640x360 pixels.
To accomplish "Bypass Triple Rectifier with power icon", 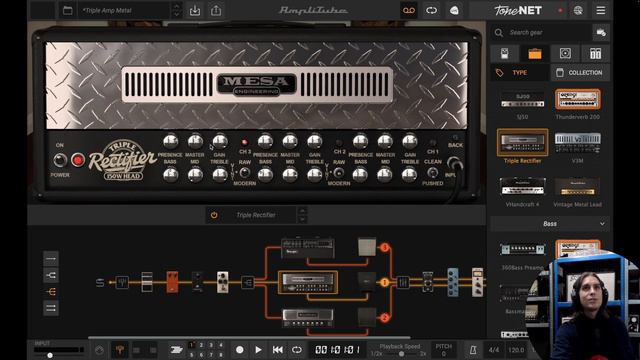I will (214, 215).
